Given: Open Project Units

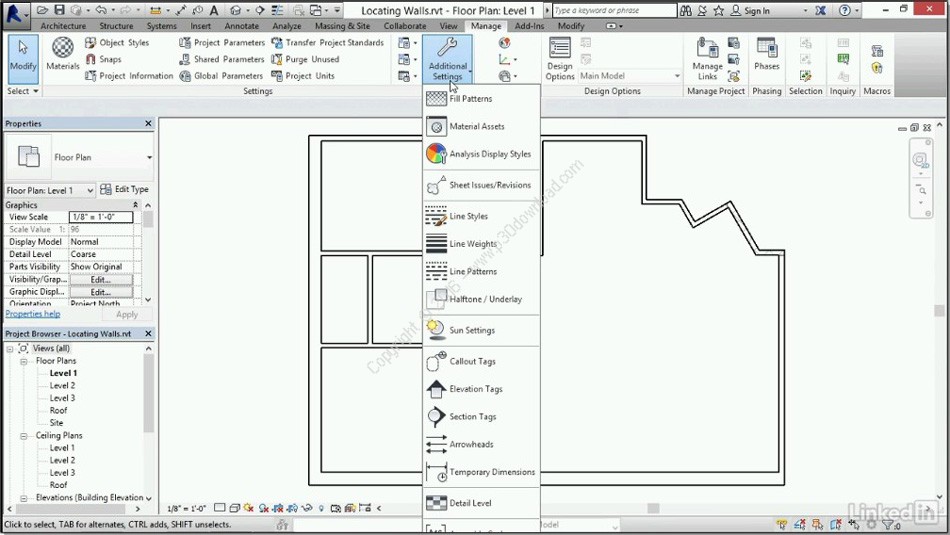Looking at the screenshot, I should [x=302, y=76].
